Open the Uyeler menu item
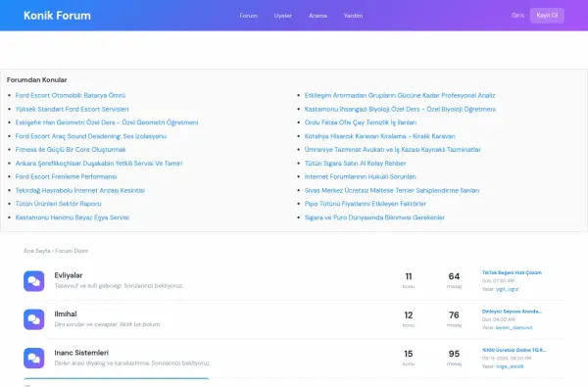The height and width of the screenshot is (387, 588). [283, 16]
